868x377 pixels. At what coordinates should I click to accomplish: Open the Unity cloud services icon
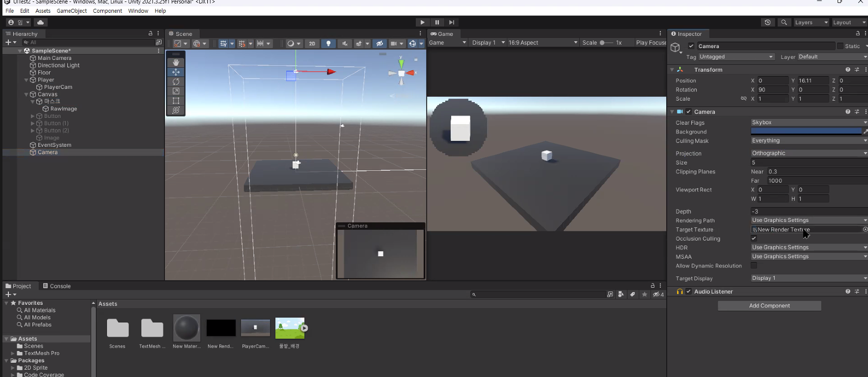41,22
